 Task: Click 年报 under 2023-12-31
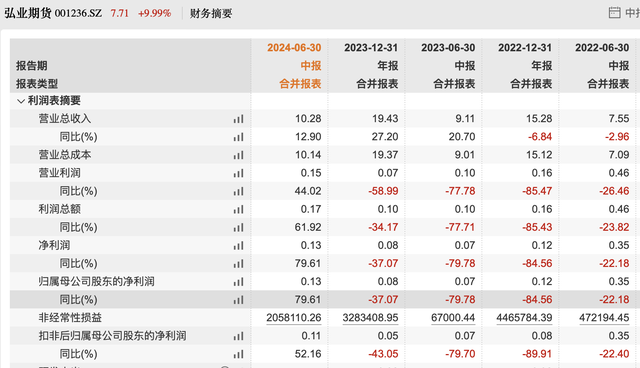387,66
